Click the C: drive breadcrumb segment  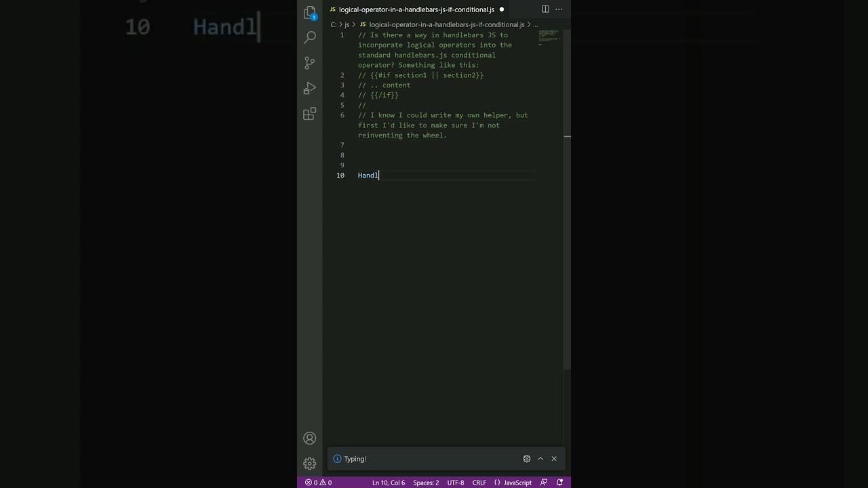pyautogui.click(x=333, y=24)
